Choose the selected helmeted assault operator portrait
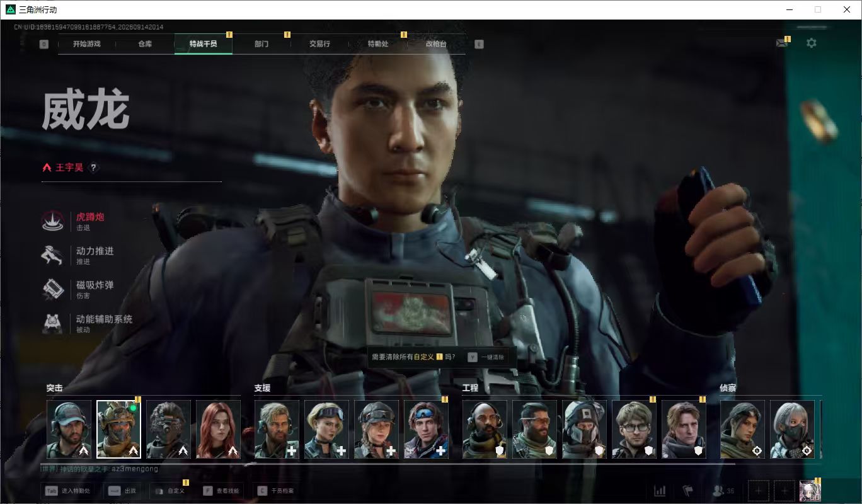The width and height of the screenshot is (862, 504). (x=118, y=429)
